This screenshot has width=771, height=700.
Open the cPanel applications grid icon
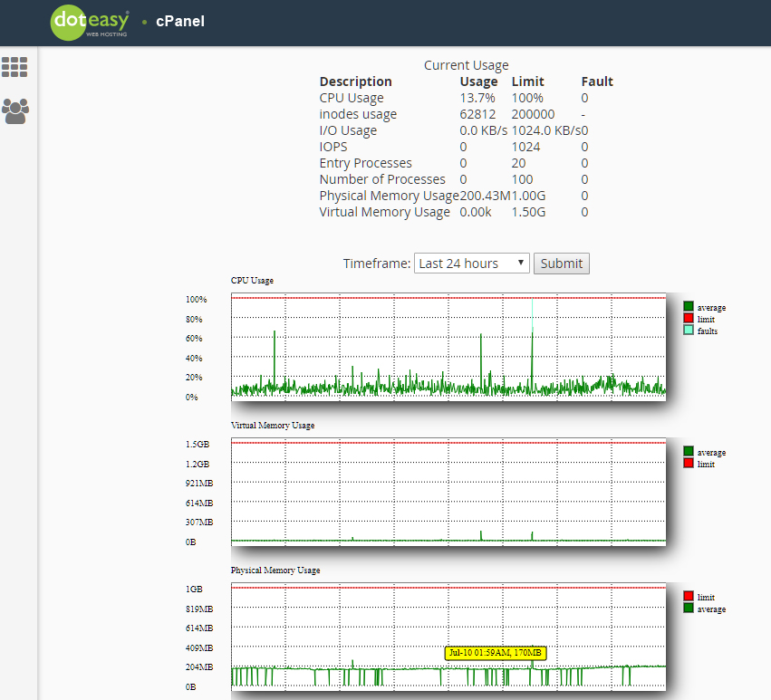(15, 67)
